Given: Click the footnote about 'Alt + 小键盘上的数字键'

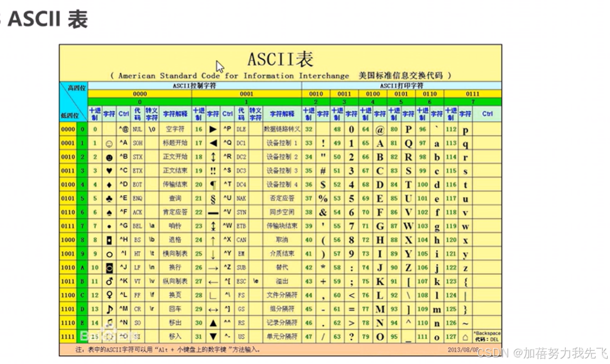Looking at the screenshot, I should [x=168, y=350].
